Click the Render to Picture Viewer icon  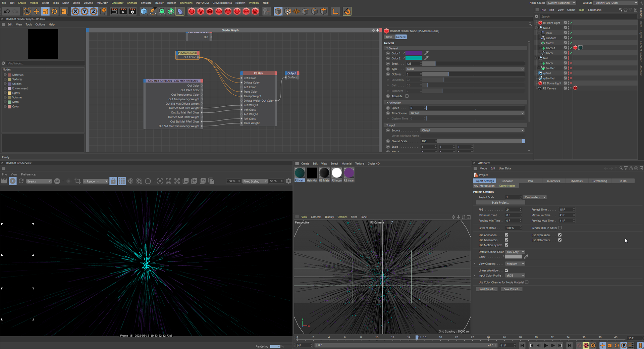pyautogui.click(x=123, y=11)
